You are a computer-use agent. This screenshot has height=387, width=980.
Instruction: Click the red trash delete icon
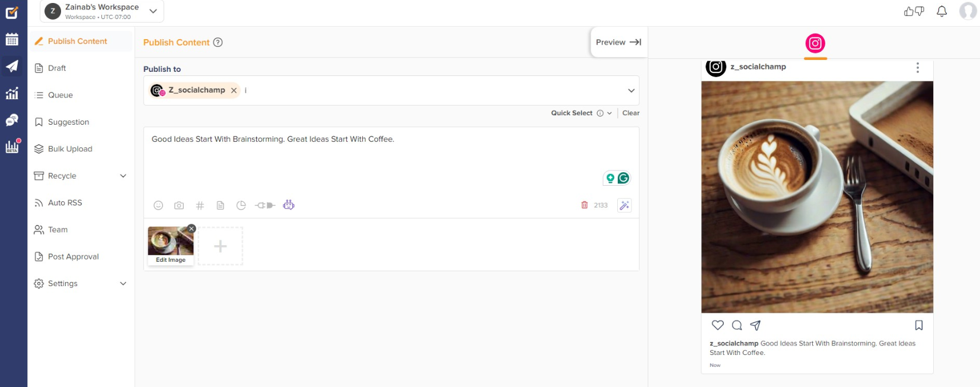pyautogui.click(x=585, y=205)
